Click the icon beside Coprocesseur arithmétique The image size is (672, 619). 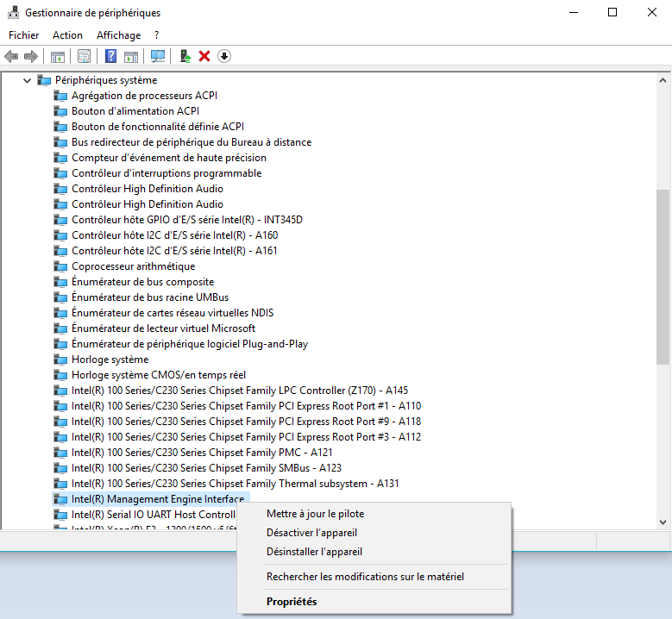60,266
